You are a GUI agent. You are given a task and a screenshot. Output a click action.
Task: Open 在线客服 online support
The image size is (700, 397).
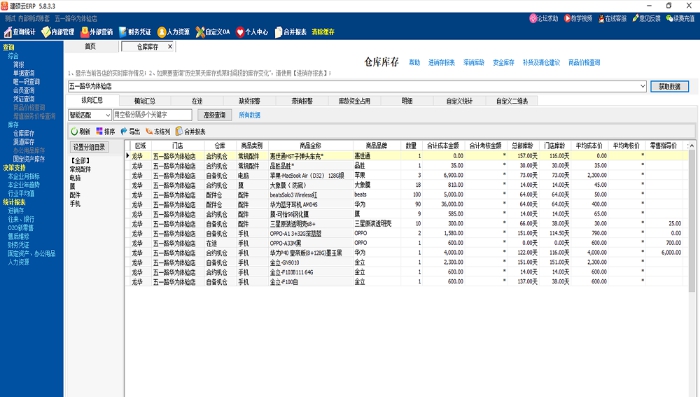click(612, 18)
